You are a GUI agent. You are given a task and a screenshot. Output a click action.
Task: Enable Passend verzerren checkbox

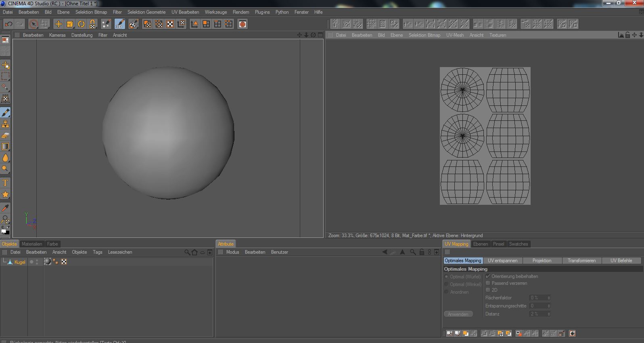click(x=488, y=283)
